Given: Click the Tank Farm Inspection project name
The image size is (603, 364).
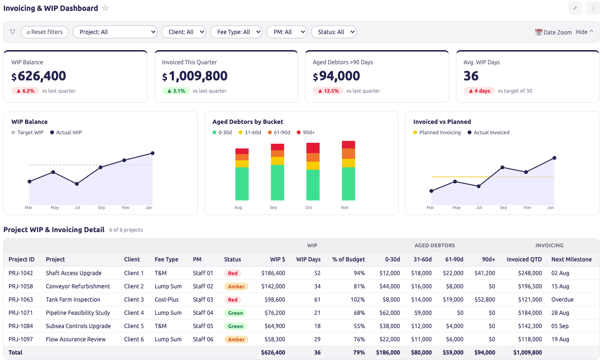Looking at the screenshot, I should pos(73,300).
